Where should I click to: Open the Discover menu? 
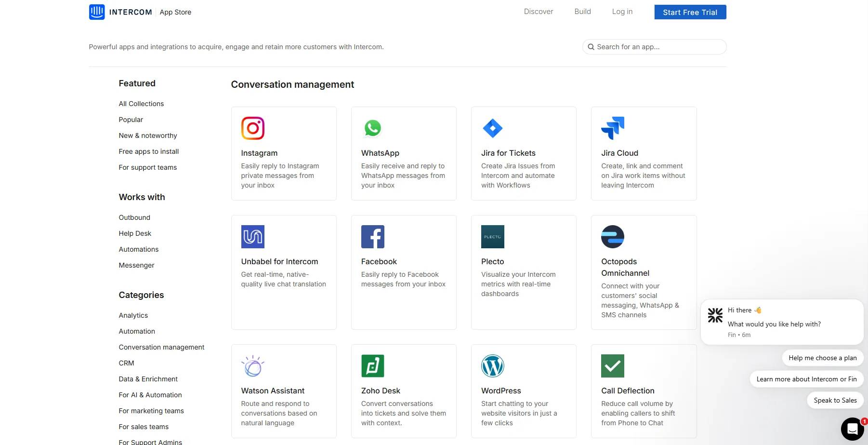(x=539, y=12)
